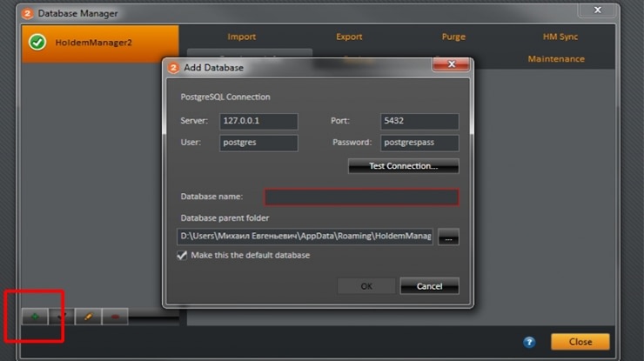Focus the empty Database name field
This screenshot has width=644, height=361.
(x=361, y=197)
